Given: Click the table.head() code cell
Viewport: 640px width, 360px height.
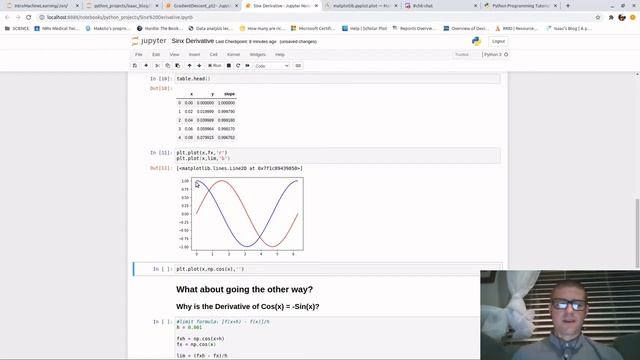Looking at the screenshot, I should coord(338,79).
